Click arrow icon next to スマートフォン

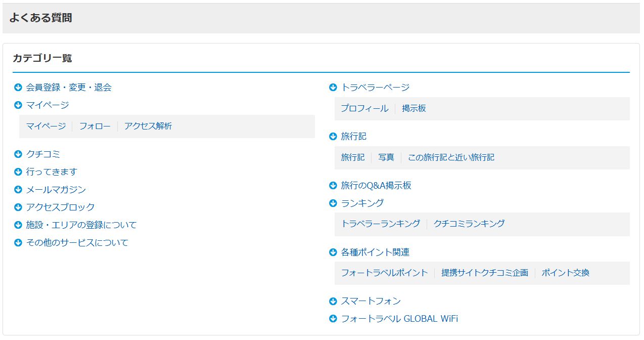click(333, 302)
